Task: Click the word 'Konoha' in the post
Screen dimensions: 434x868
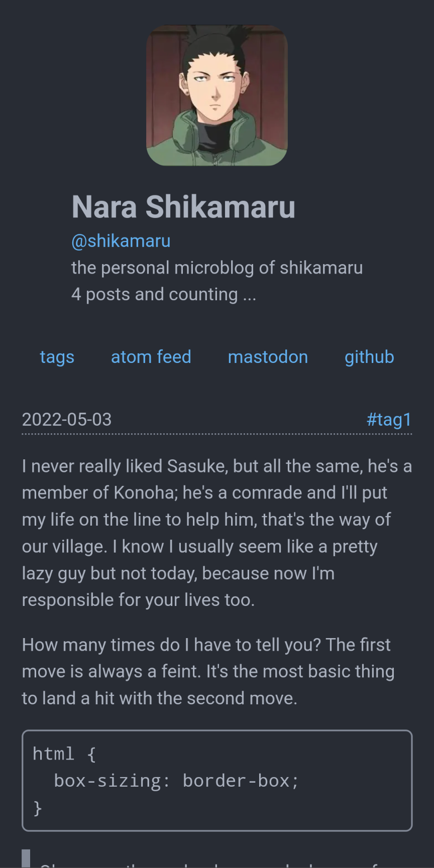Action: (x=144, y=493)
